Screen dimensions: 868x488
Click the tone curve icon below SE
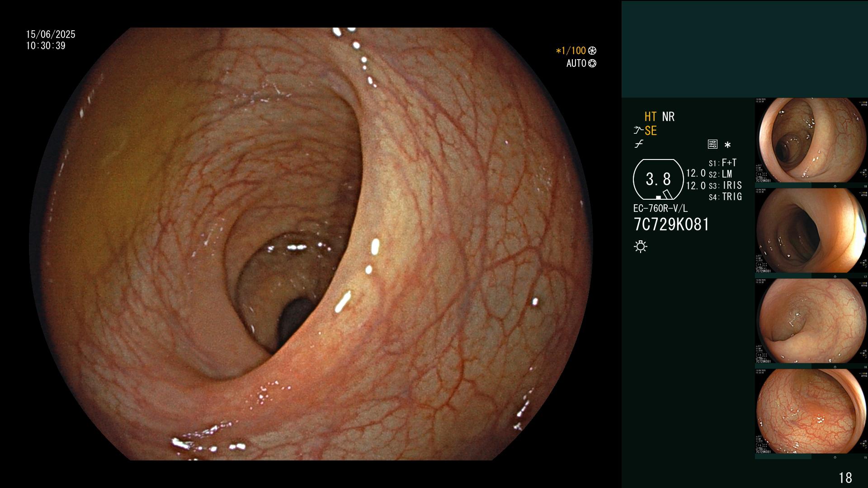(x=639, y=144)
